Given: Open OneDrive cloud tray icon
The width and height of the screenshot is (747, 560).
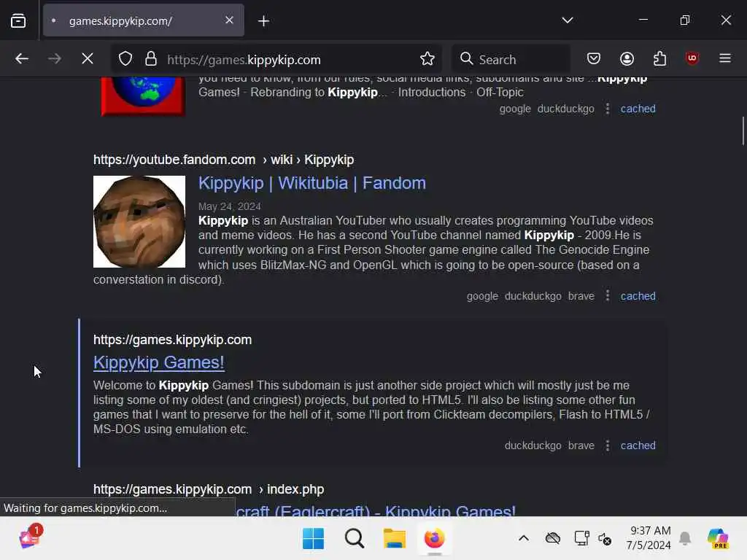Looking at the screenshot, I should pyautogui.click(x=553, y=539).
